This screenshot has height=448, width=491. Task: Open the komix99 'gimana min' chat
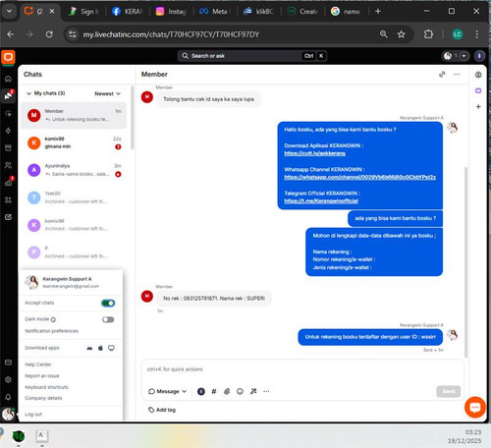coord(74,142)
